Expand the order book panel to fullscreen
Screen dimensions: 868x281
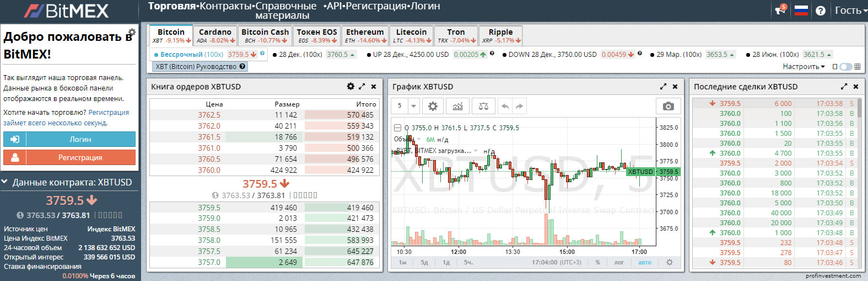tap(362, 86)
